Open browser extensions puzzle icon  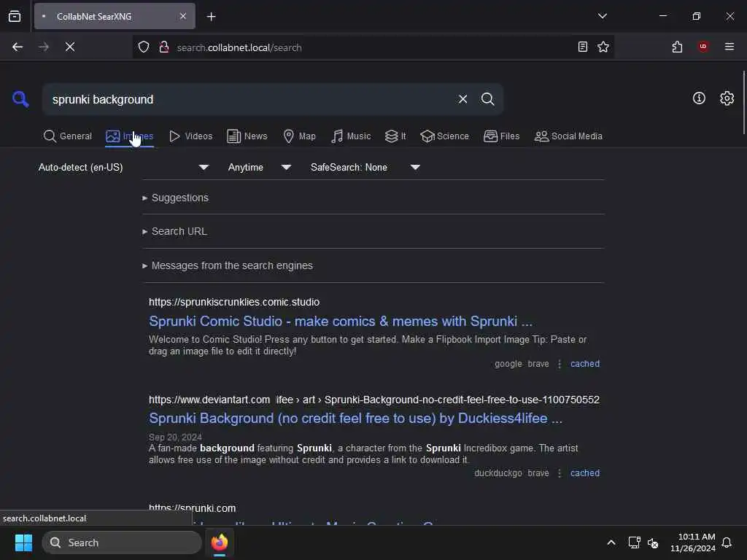677,47
